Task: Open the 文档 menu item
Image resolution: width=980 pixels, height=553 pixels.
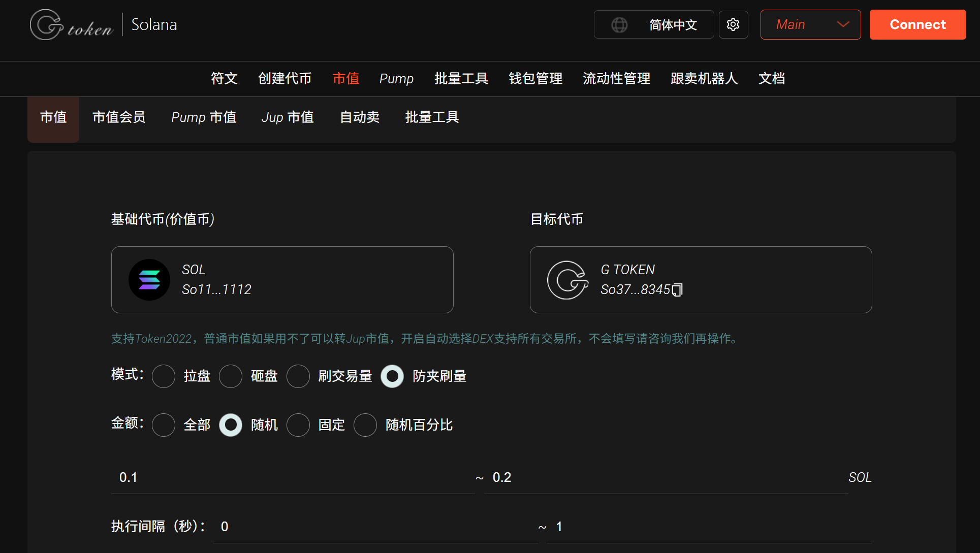Action: tap(772, 78)
